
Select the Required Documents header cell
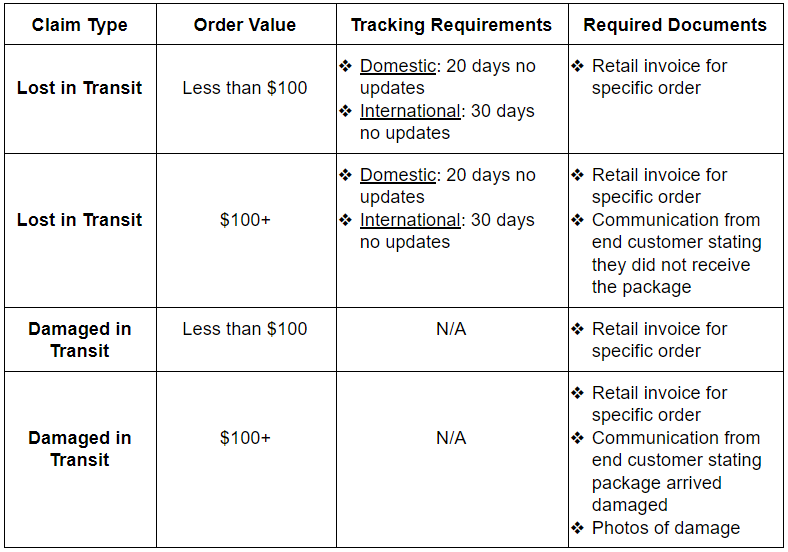click(675, 25)
